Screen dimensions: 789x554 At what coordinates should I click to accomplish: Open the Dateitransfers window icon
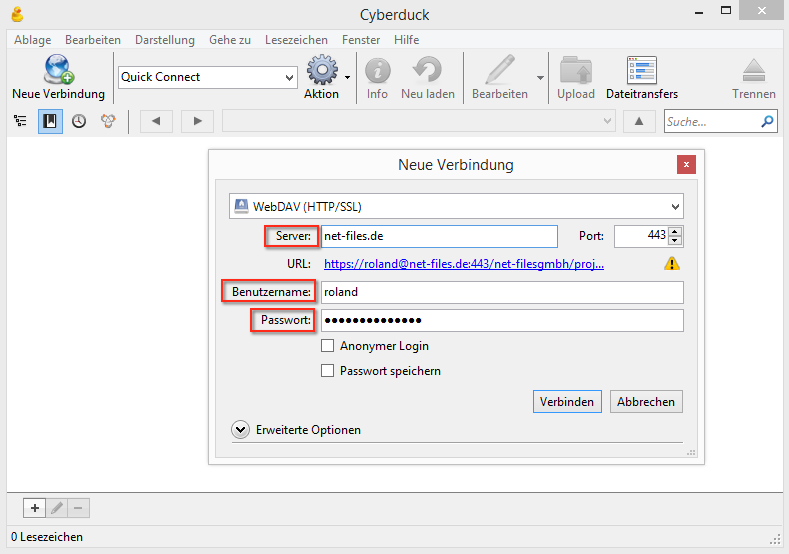[642, 70]
